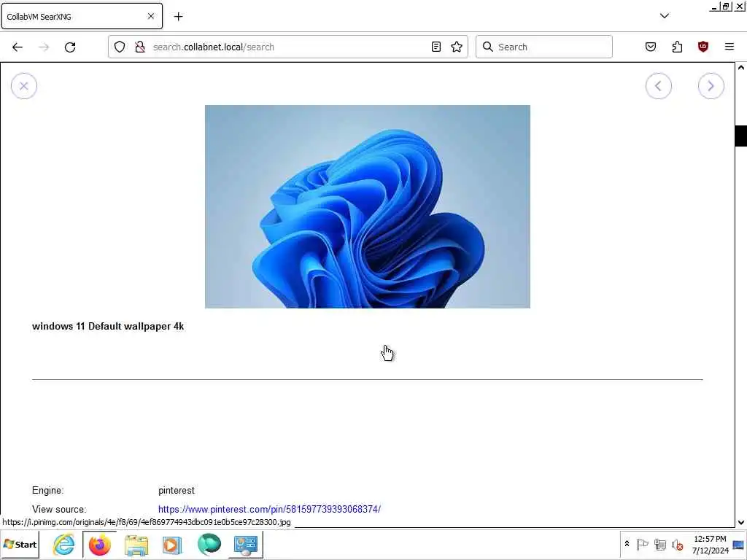This screenshot has width=747, height=560.
Task: Select the CollabVM SearXNG tab
Action: point(82,16)
